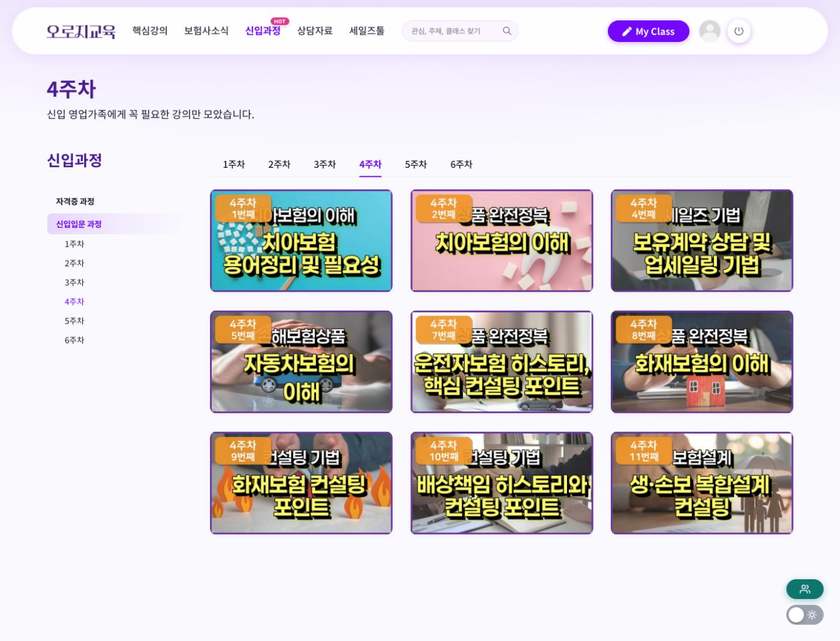This screenshot has height=641, width=840.
Task: Click the power logout icon
Action: point(739,31)
